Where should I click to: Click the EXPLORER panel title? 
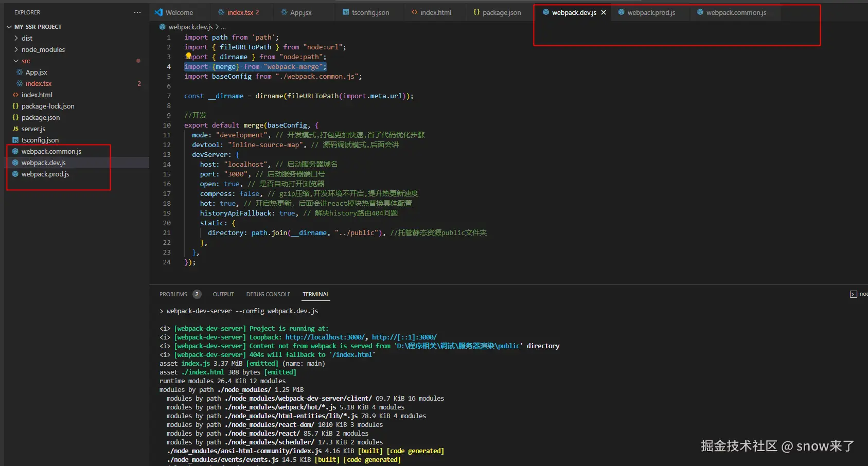pos(27,12)
